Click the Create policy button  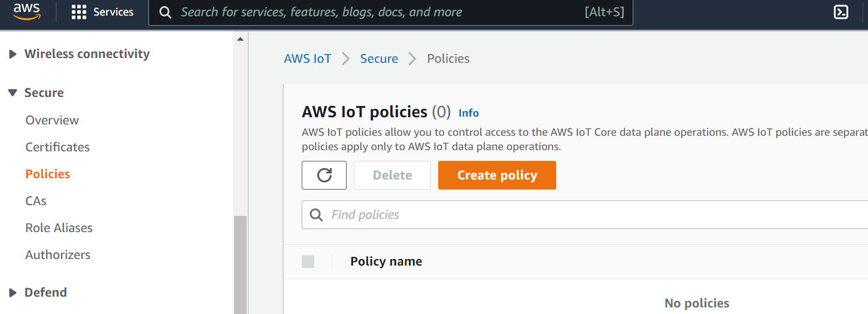[x=497, y=175]
